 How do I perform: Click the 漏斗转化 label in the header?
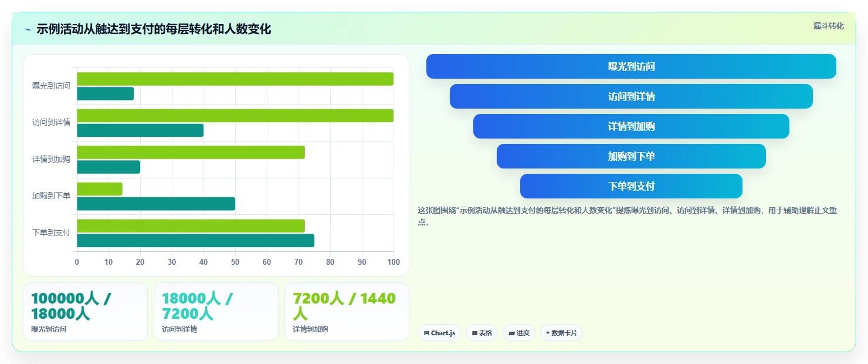(828, 26)
